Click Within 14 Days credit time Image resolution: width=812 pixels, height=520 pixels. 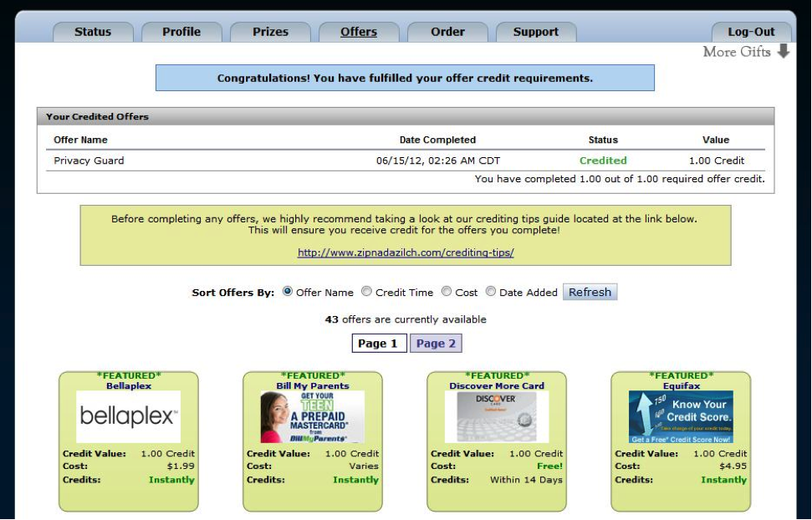click(526, 480)
